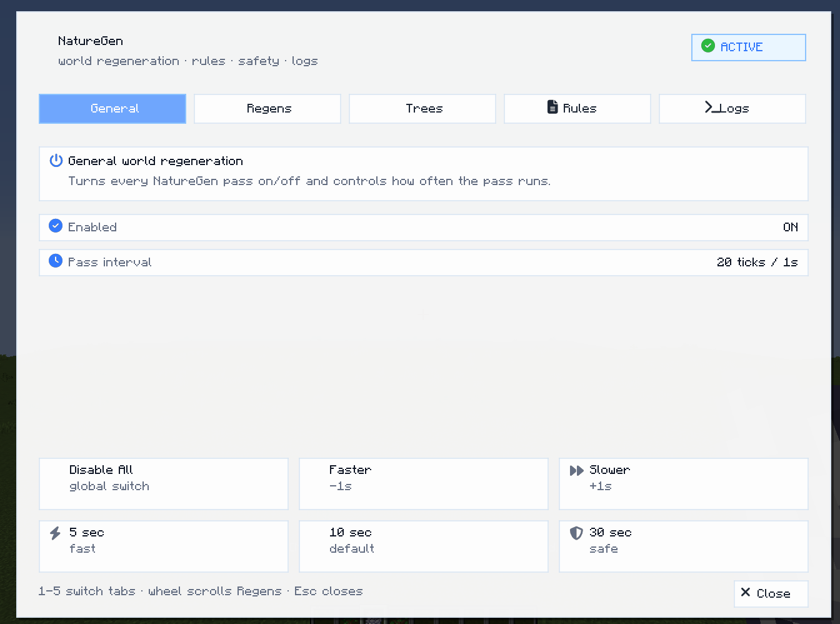
Task: Click the Pass interval value 20 ticks / 1s
Action: click(757, 262)
